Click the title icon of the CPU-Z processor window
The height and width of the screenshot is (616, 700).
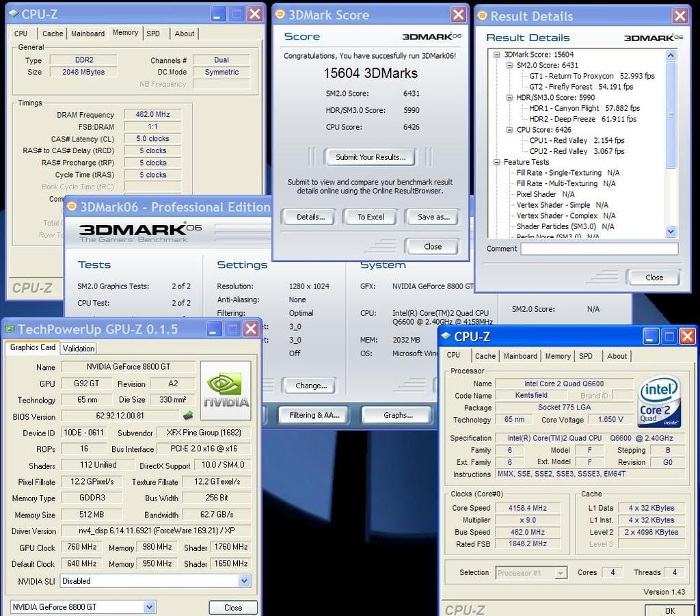click(x=446, y=336)
